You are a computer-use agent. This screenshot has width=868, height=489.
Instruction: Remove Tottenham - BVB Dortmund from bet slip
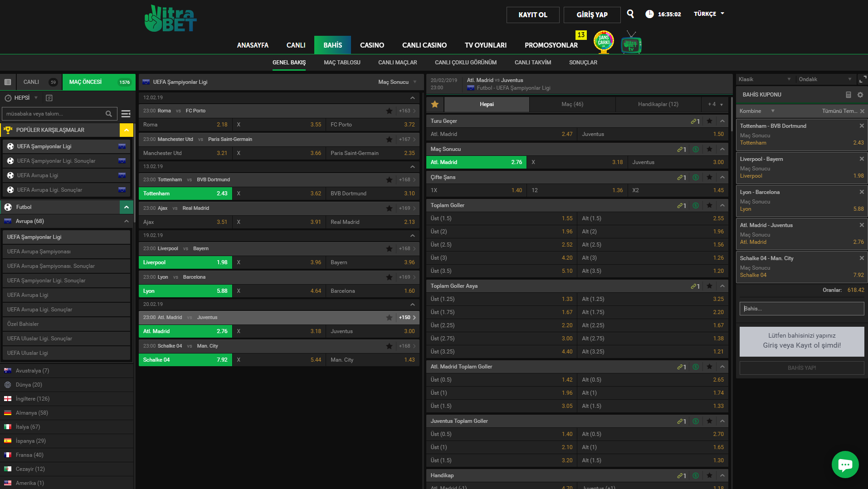tap(862, 126)
